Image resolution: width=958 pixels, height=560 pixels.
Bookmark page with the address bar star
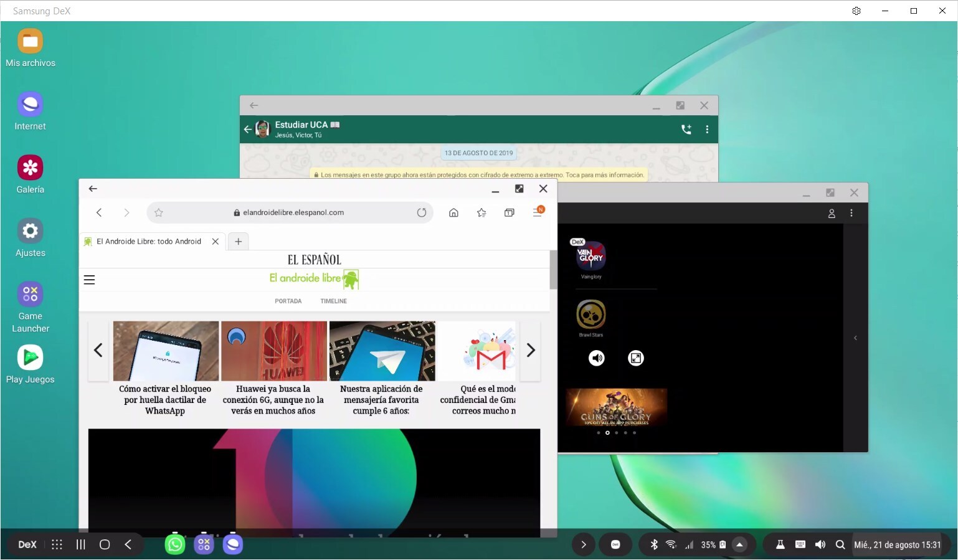coord(159,212)
